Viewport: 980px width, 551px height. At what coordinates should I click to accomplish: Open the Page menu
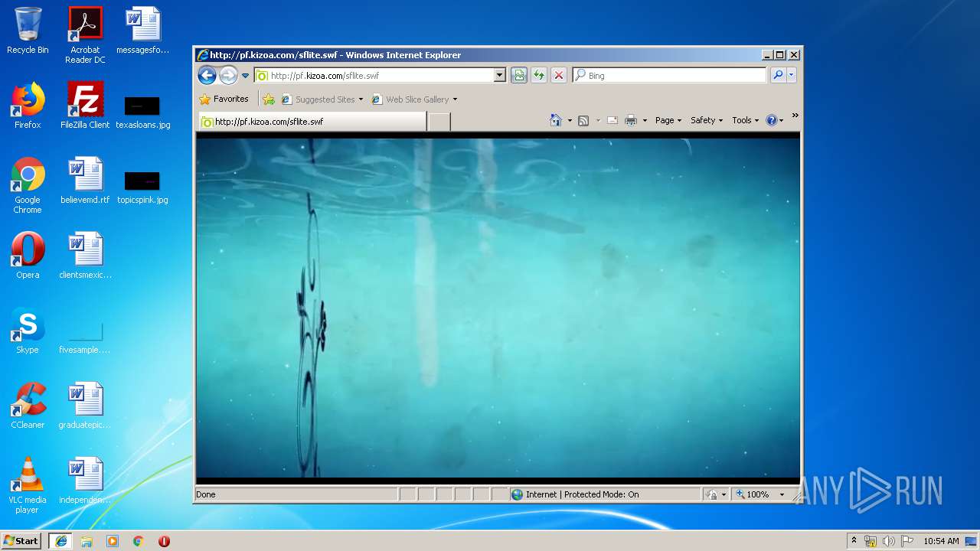[668, 120]
